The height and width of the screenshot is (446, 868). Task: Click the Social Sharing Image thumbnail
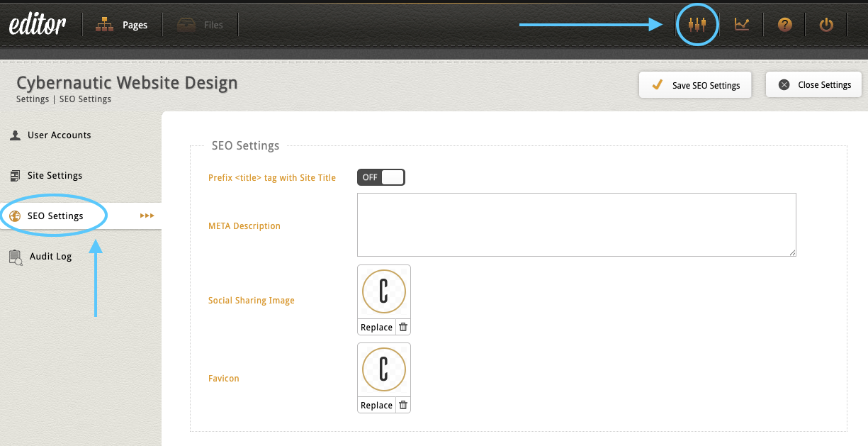[384, 291]
